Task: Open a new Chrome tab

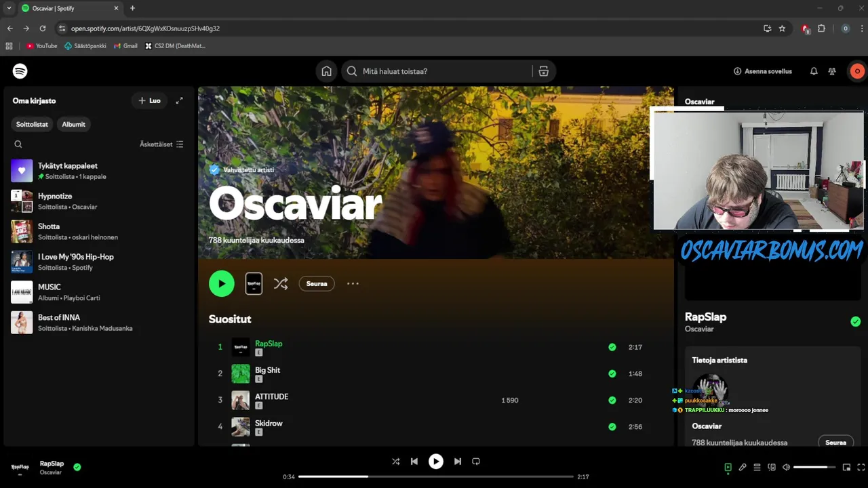Action: [x=132, y=8]
